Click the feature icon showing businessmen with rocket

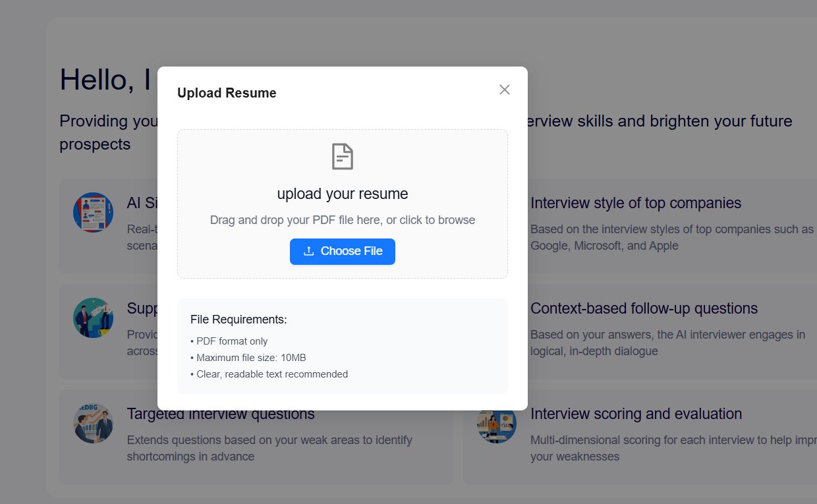(93, 318)
